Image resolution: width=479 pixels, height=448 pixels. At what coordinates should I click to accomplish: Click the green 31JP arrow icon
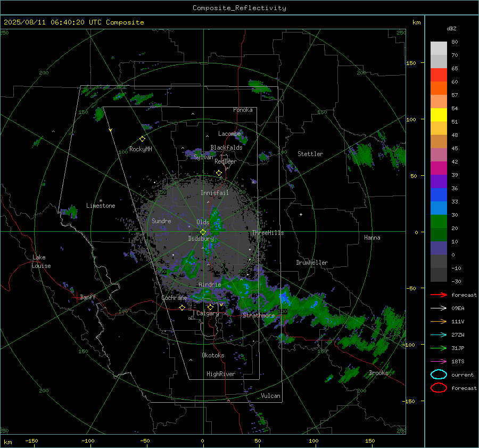tap(439, 348)
